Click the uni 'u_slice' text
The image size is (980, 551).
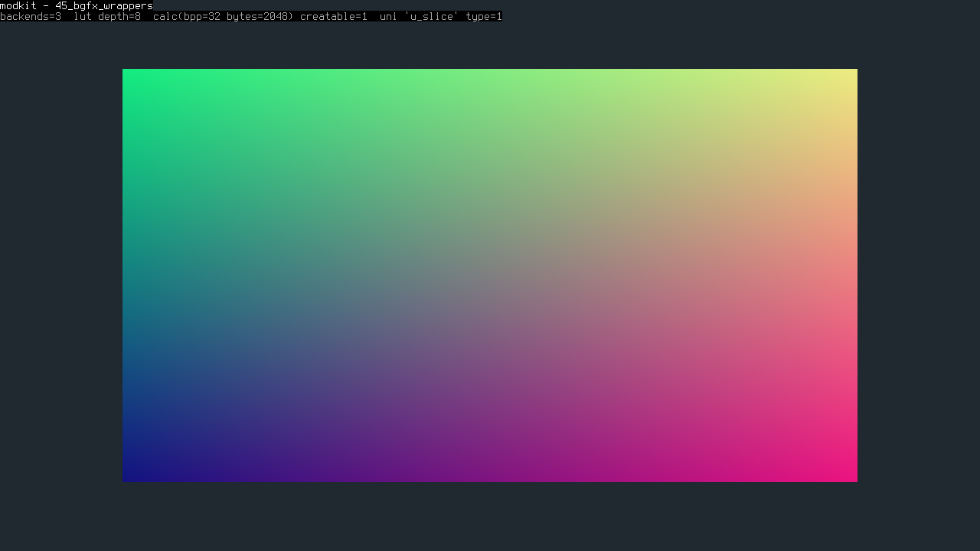point(420,16)
